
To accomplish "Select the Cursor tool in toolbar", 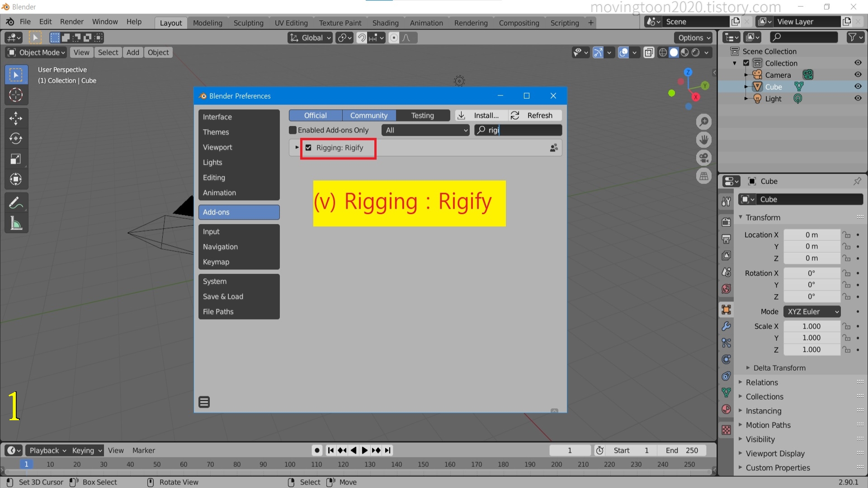I will click(x=16, y=95).
